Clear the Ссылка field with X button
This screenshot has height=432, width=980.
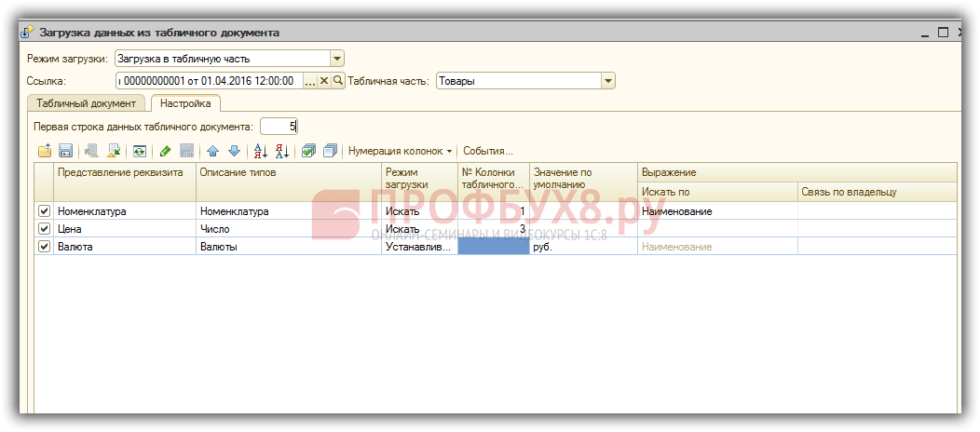(x=324, y=80)
